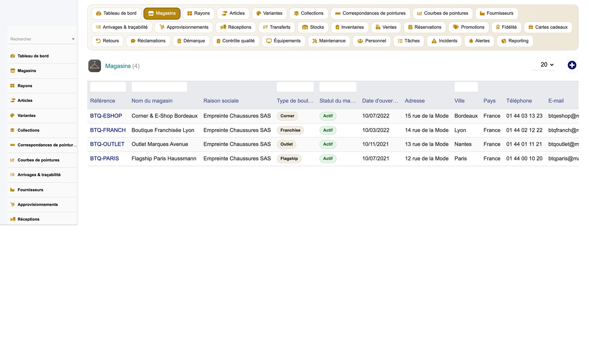Open Cartes cadeaux gift icon tab
Image resolution: width=589 pixels, height=364 pixels.
pyautogui.click(x=548, y=27)
